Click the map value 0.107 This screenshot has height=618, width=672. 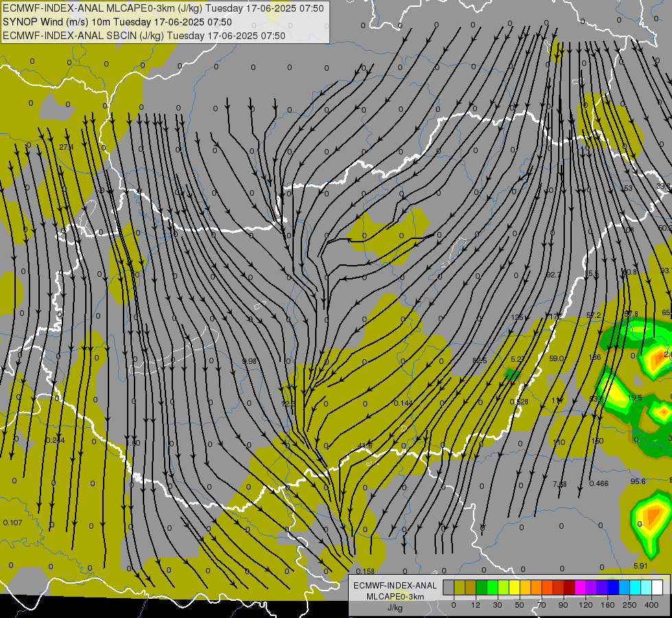tap(12, 523)
